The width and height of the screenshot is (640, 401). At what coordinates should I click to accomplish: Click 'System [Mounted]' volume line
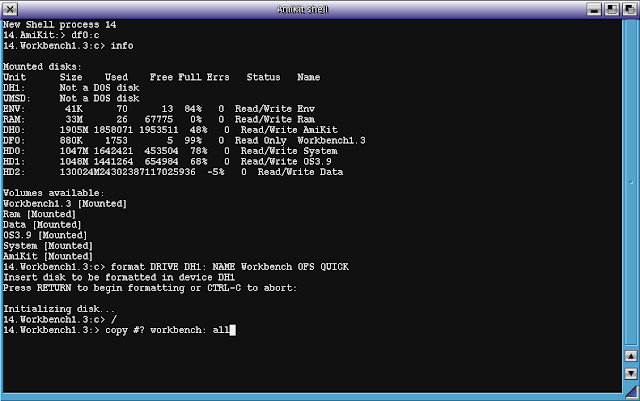[48, 246]
